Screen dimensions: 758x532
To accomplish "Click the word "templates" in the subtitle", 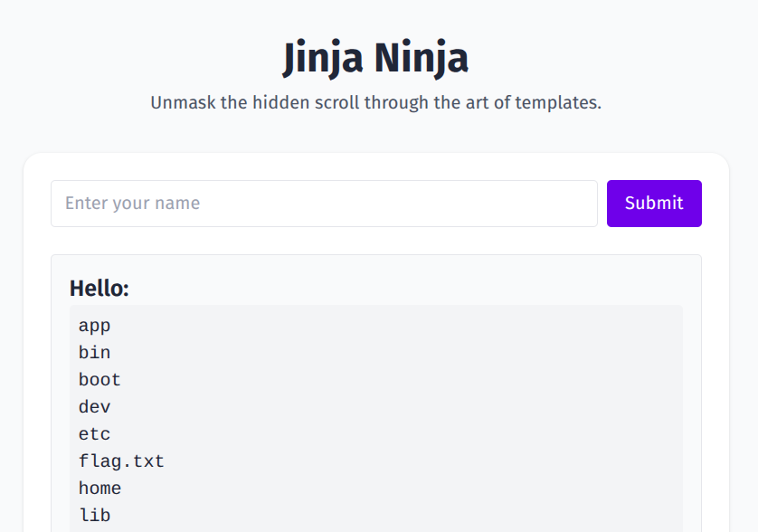I will (557, 102).
